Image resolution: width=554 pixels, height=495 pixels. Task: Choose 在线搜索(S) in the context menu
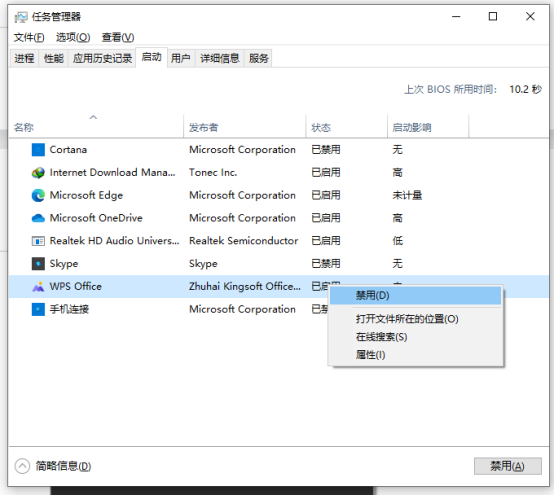pos(416,337)
